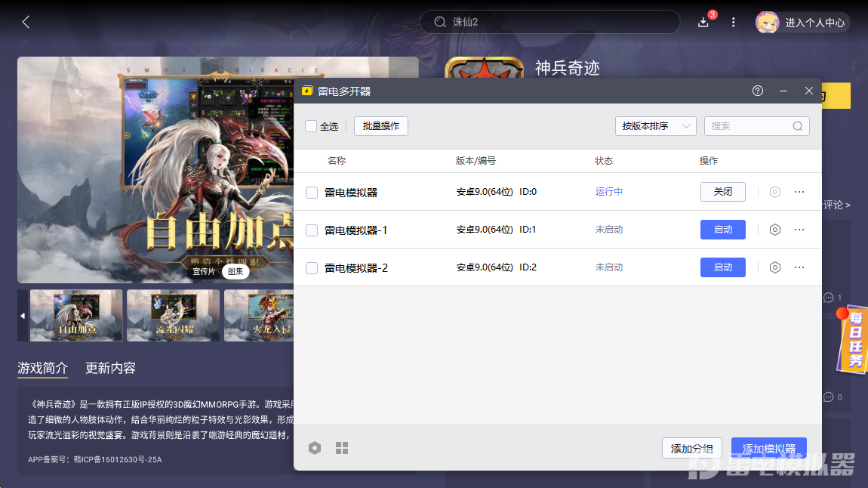
Task: Click comment bubble icon showing 1
Action: (829, 298)
